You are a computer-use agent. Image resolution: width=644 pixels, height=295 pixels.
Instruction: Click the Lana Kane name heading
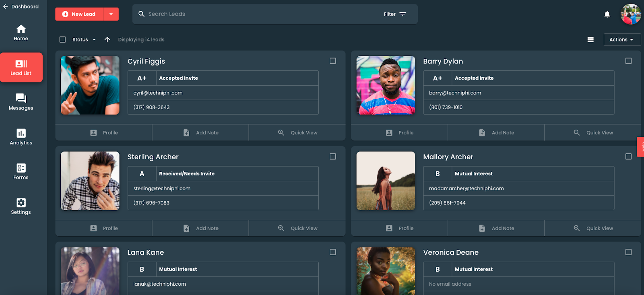coord(146,252)
